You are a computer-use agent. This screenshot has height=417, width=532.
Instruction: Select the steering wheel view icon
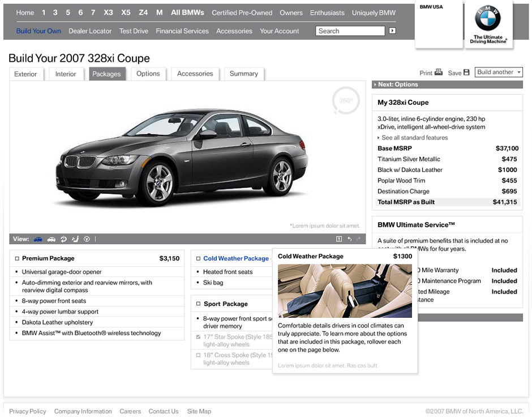tap(87, 239)
